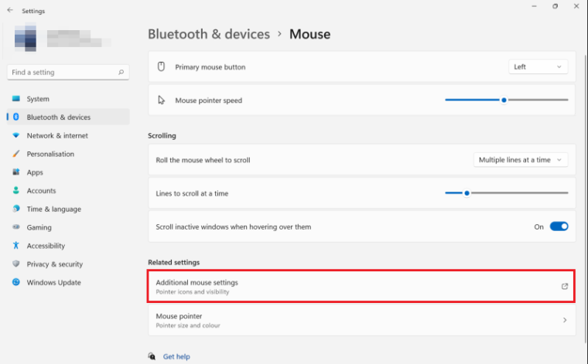Click the Windows Update icon

click(15, 283)
